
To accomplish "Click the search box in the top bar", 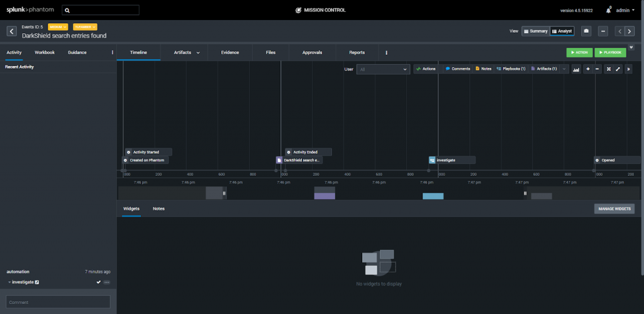I will coord(101,10).
